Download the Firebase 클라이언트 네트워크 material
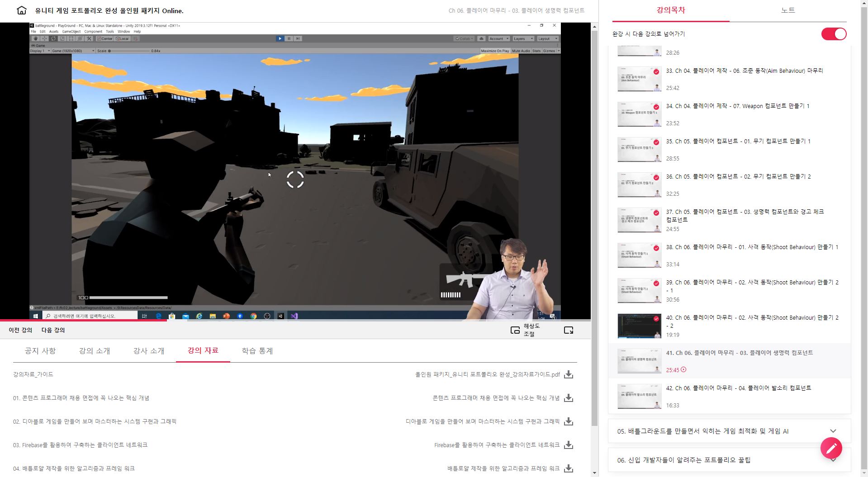The width and height of the screenshot is (868, 477). 569,445
